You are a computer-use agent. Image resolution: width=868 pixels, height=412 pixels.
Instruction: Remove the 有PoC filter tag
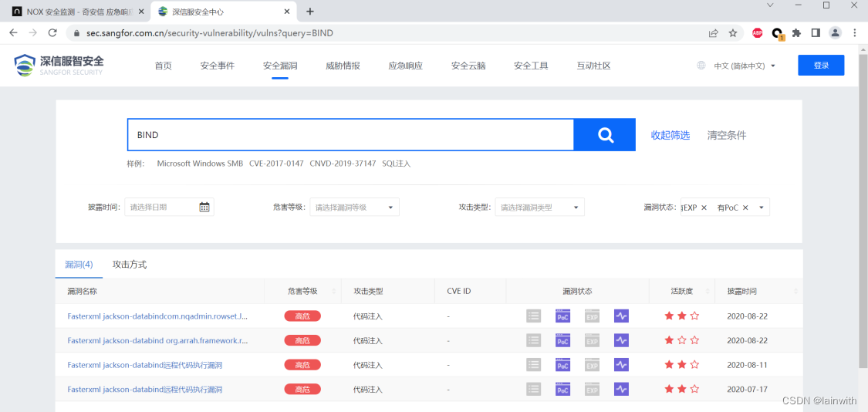pyautogui.click(x=745, y=207)
